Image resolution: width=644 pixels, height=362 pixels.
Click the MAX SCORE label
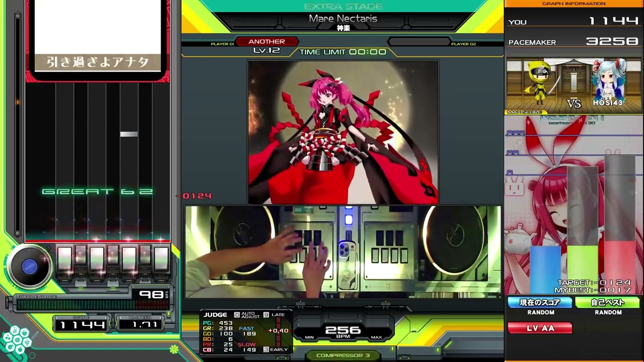click(x=525, y=112)
